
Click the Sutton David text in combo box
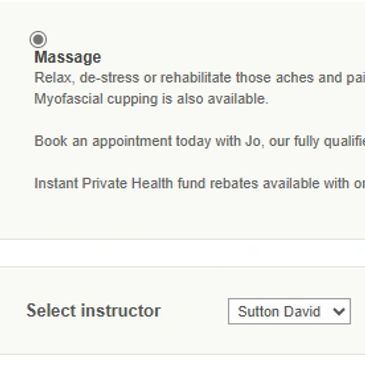coord(279,312)
